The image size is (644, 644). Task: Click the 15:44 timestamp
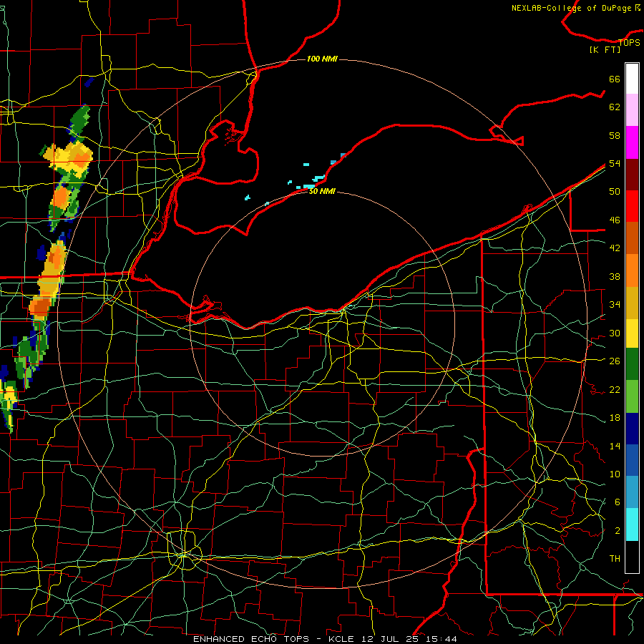pyautogui.click(x=441, y=639)
